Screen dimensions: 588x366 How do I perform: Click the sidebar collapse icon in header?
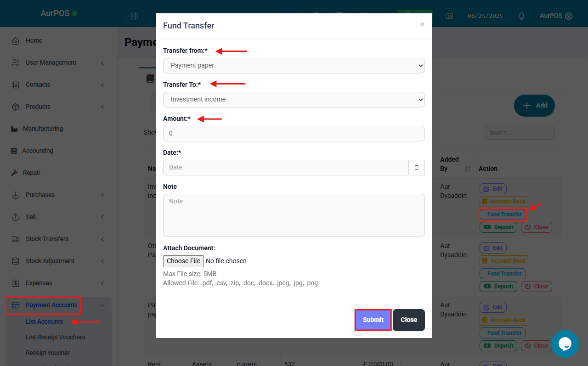[x=134, y=16]
